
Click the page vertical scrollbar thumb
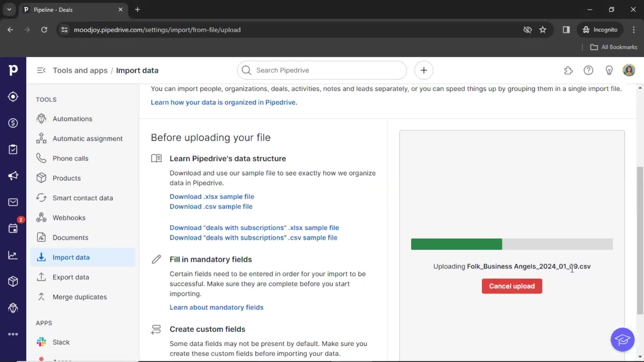click(640, 240)
